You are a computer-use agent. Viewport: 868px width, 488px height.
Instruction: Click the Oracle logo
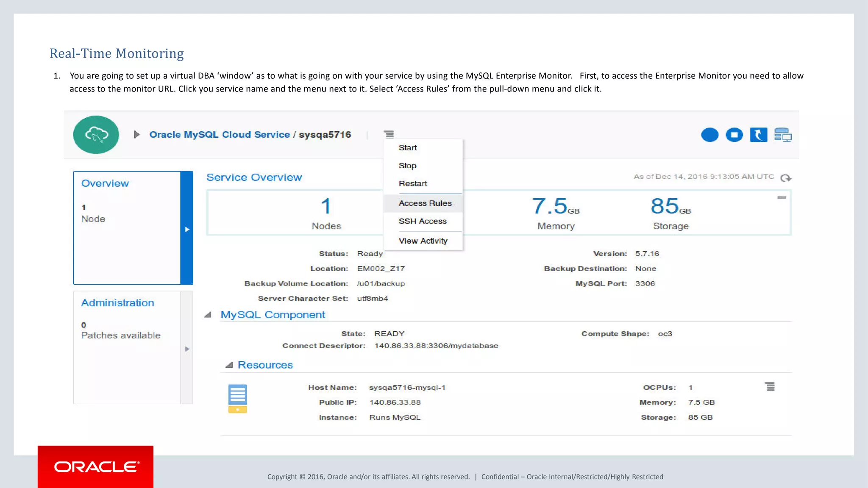click(x=96, y=467)
